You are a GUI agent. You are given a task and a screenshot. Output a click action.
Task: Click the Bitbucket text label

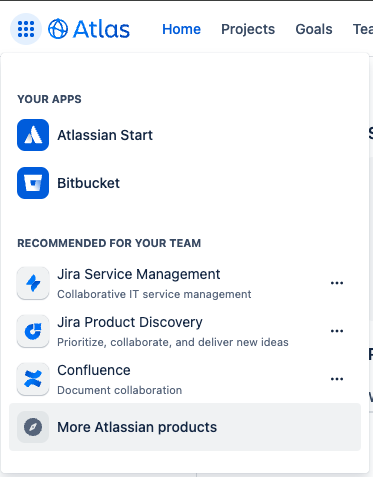coord(88,183)
